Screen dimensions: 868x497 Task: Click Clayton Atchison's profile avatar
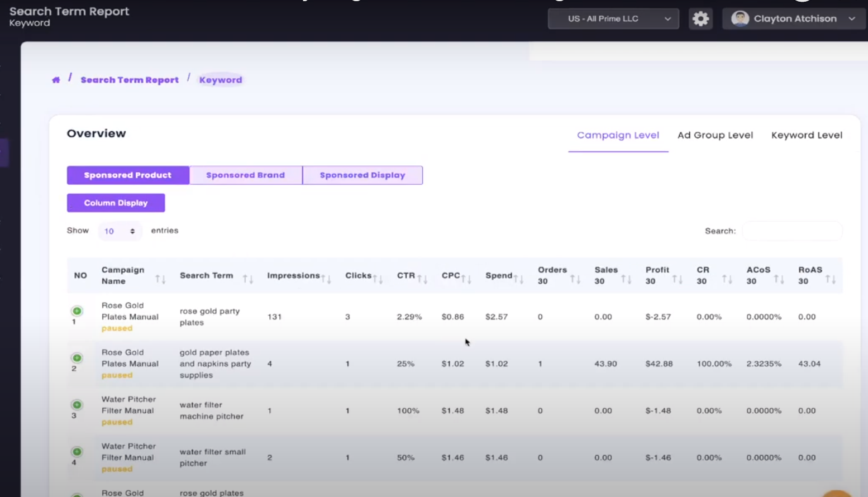(740, 18)
